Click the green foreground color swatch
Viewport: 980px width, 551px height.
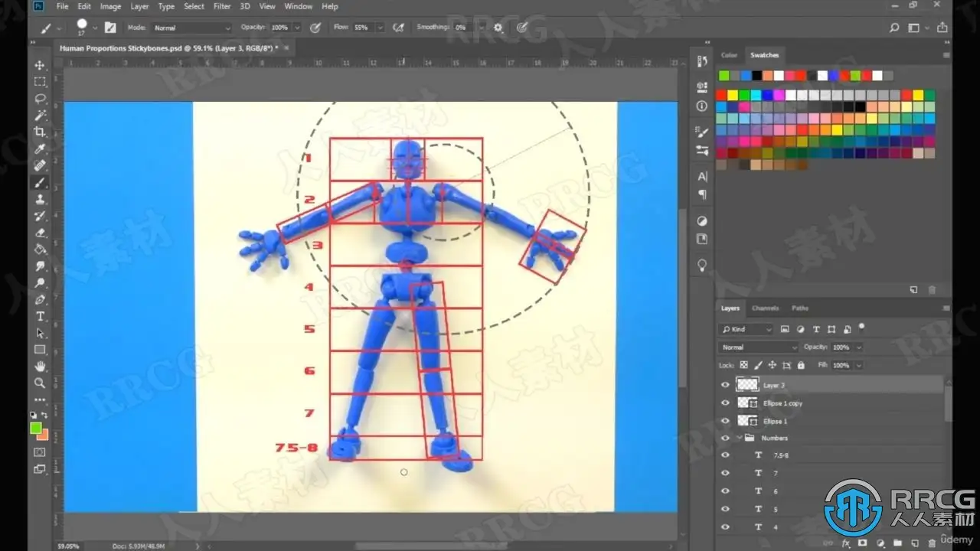tap(36, 428)
